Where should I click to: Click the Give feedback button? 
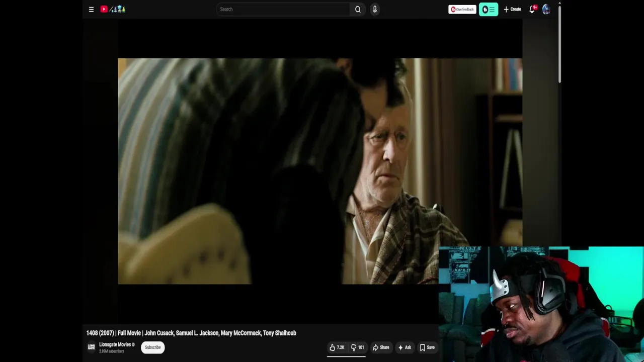(462, 9)
